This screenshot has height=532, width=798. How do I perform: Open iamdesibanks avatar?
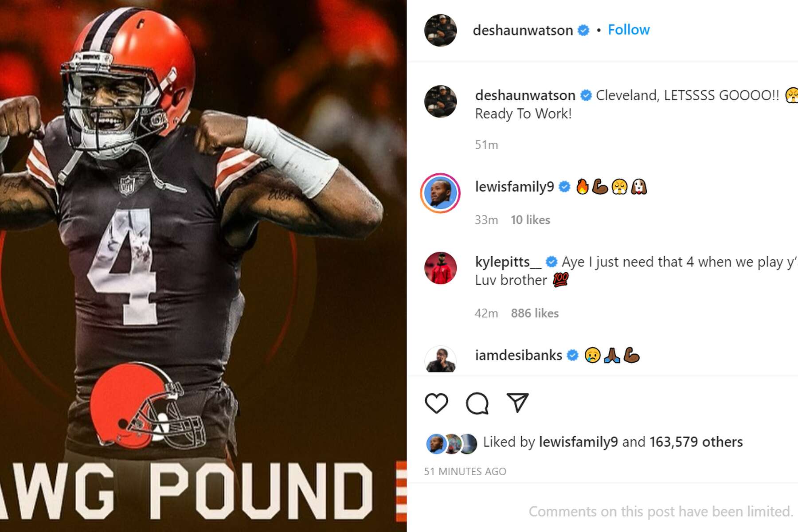(440, 360)
